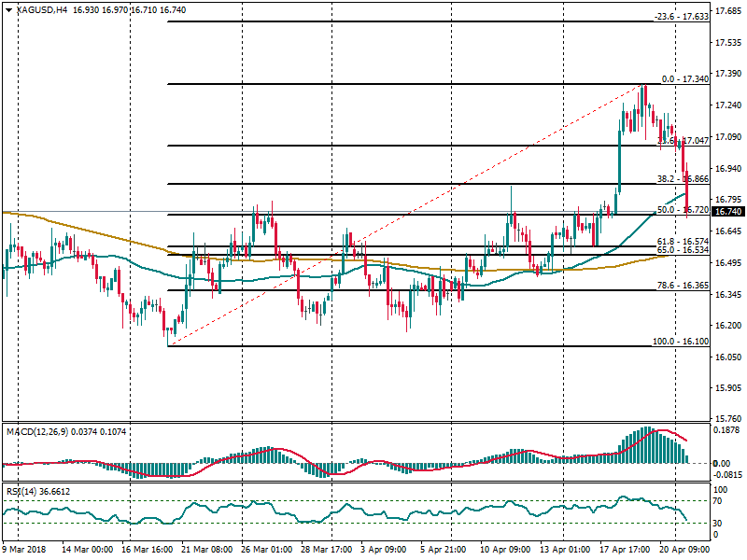747x560 pixels.
Task: Click the -23.6 - 17.633 Fibonacci extension label
Action: (682, 17)
